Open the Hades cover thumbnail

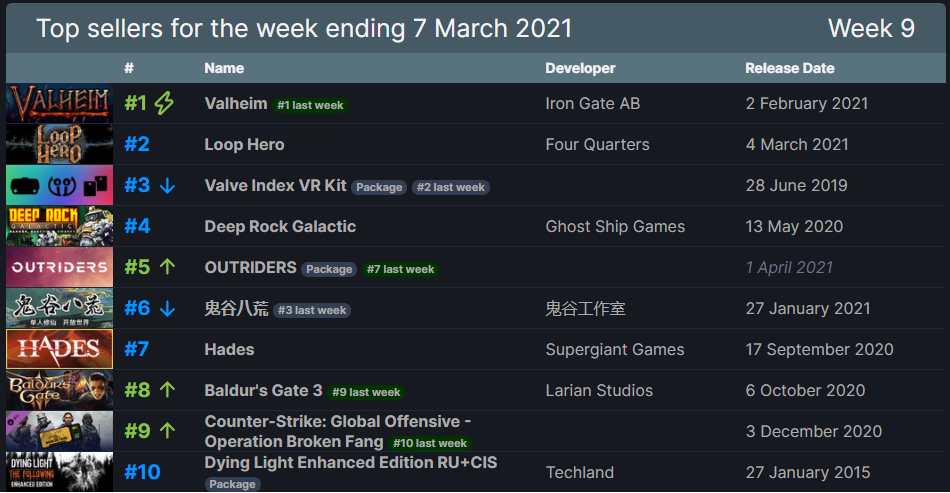point(59,349)
